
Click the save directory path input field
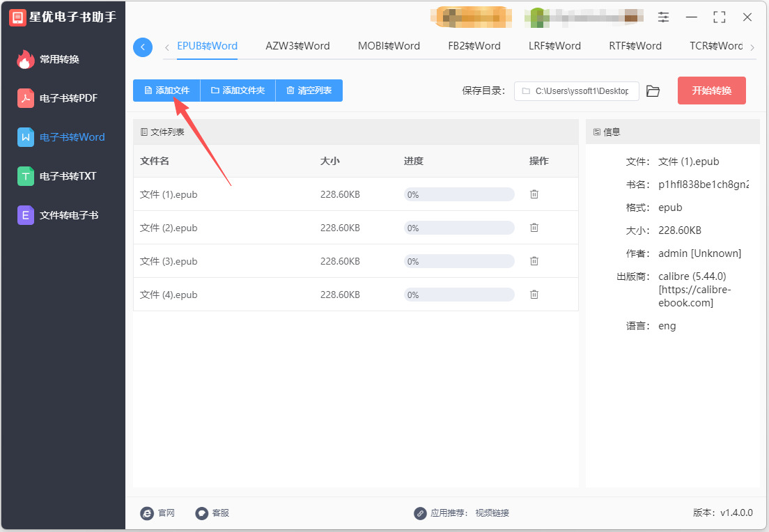[x=577, y=91]
